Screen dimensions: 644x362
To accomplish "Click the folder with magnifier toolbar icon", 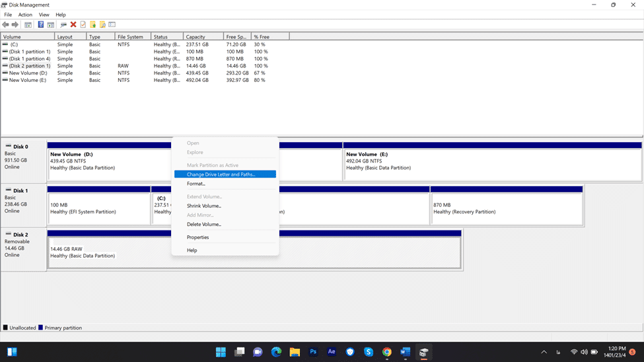I will click(x=102, y=24).
